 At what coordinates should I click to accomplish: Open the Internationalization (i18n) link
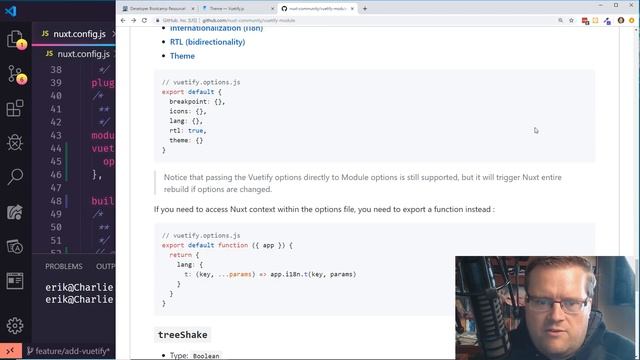[x=216, y=28]
